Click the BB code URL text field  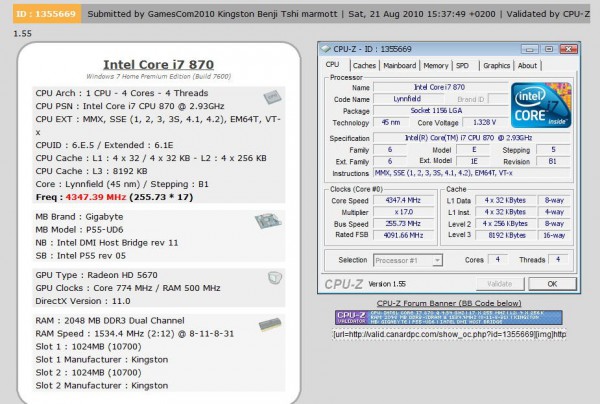tap(449, 334)
